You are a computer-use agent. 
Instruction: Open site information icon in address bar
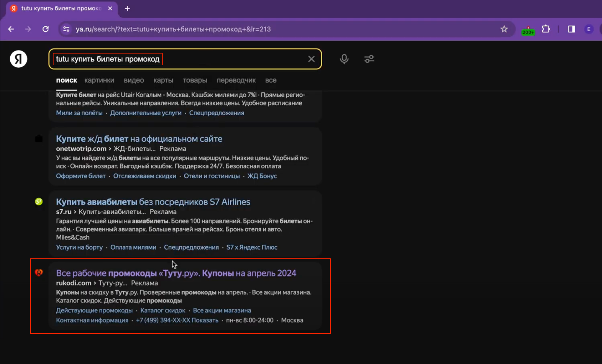66,29
